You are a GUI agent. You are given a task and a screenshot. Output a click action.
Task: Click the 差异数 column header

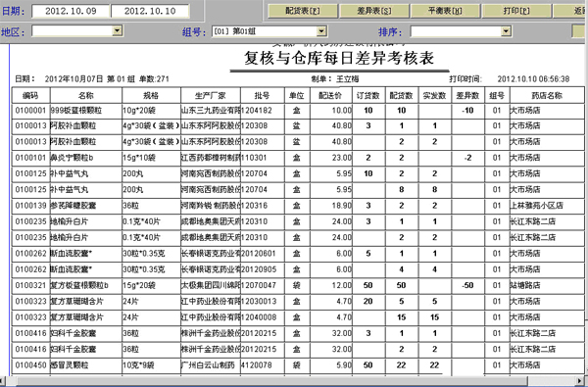[467, 95]
